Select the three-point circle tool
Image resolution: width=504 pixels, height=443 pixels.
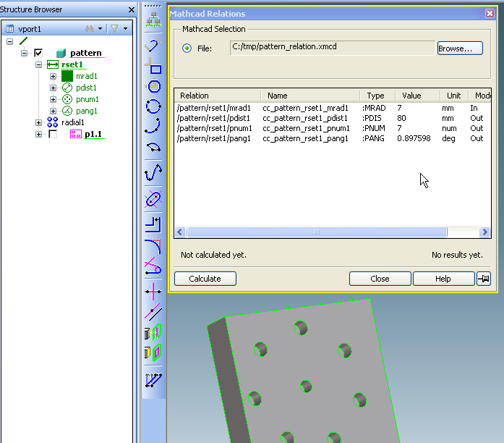(x=153, y=106)
